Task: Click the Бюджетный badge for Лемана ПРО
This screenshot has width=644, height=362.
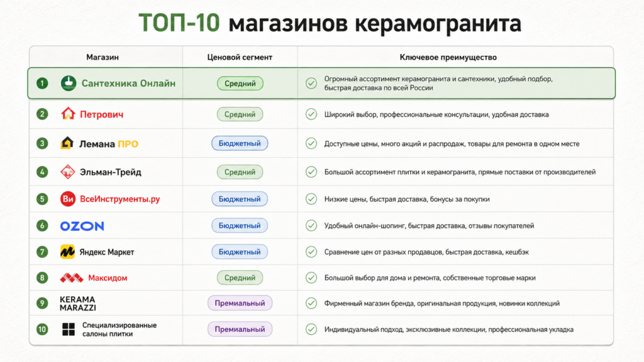Action: pyautogui.click(x=240, y=143)
